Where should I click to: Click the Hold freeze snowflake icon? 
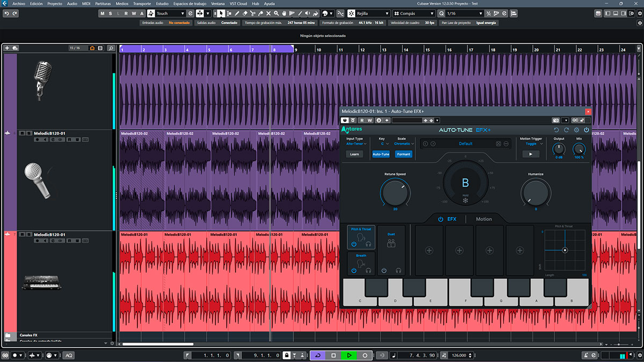[x=465, y=201]
